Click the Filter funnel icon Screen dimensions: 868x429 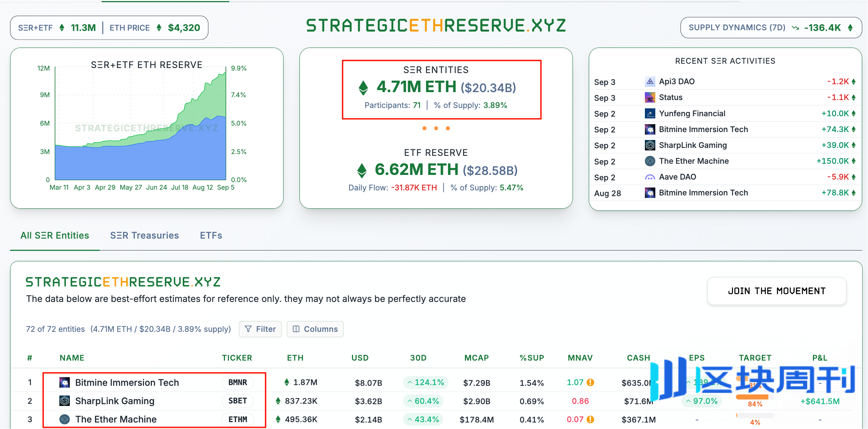point(249,329)
